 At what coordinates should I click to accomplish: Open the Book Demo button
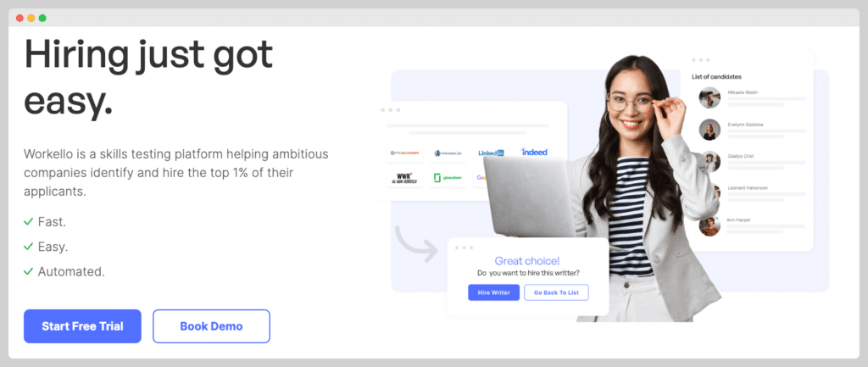pos(211,326)
